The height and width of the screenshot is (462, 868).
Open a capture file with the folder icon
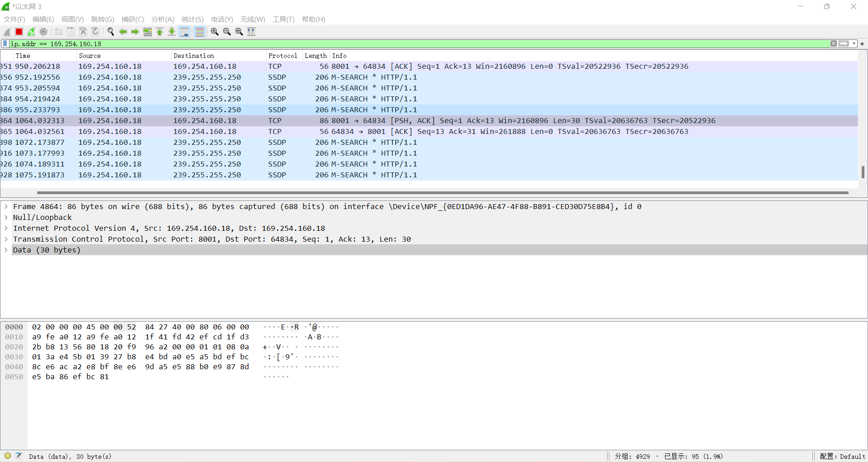point(59,32)
